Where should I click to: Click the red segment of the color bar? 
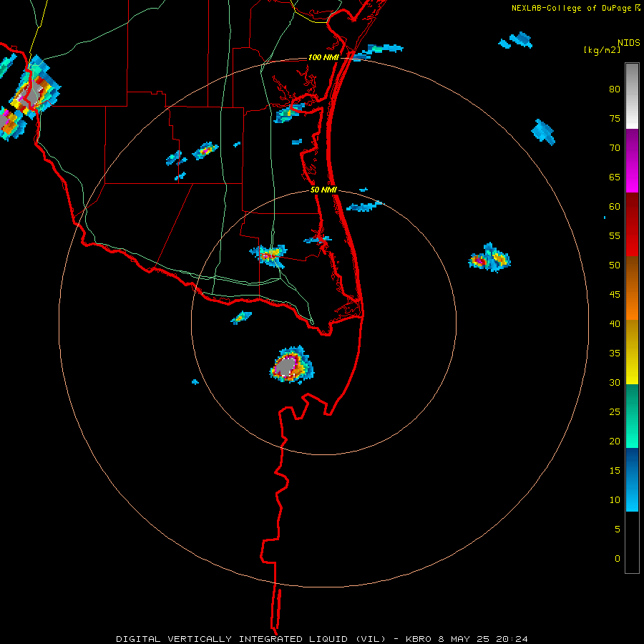[x=632, y=224]
